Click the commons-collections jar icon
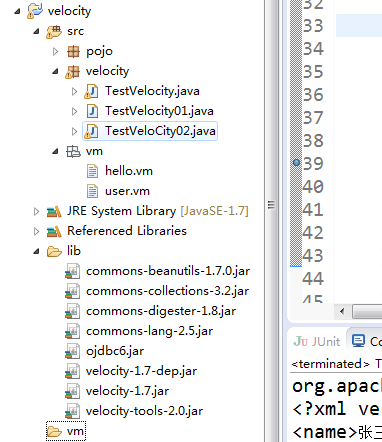The image size is (382, 442). pyautogui.click(x=73, y=291)
